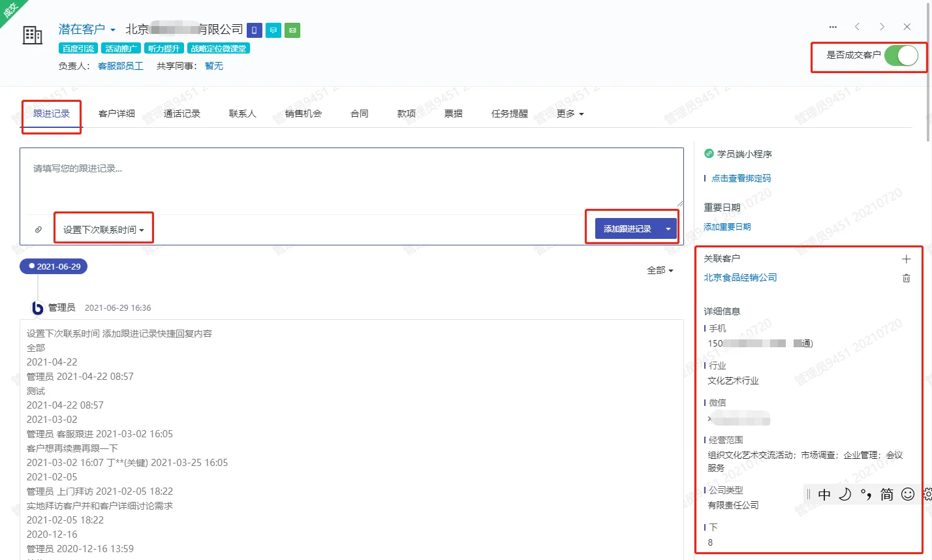Click the paperclip attachment icon

[x=39, y=230]
